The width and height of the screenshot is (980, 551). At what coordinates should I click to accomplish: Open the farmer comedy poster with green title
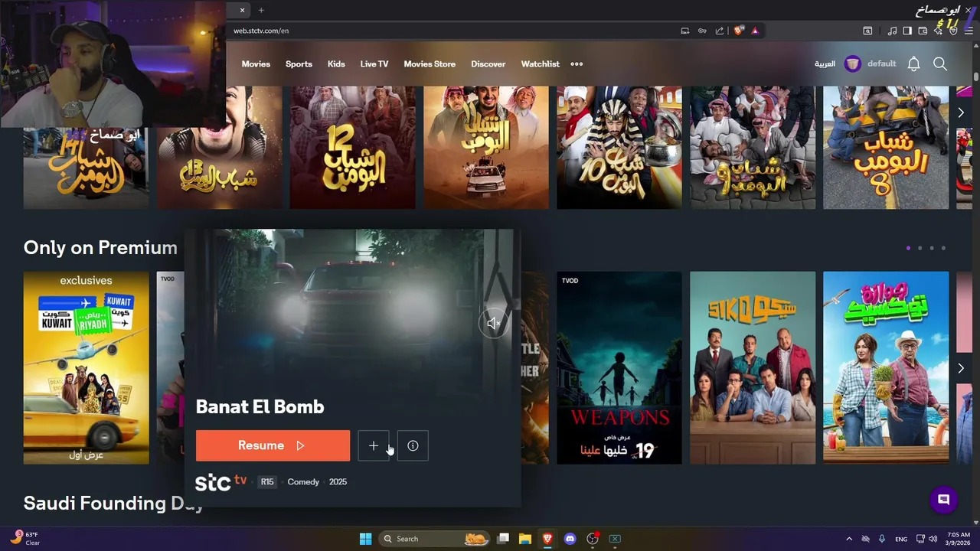click(886, 368)
